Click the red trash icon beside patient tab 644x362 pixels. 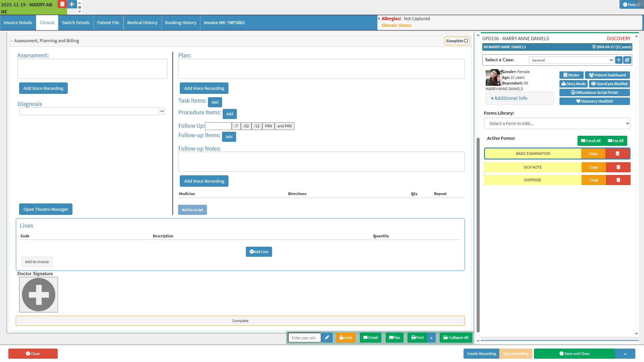click(x=62, y=4)
